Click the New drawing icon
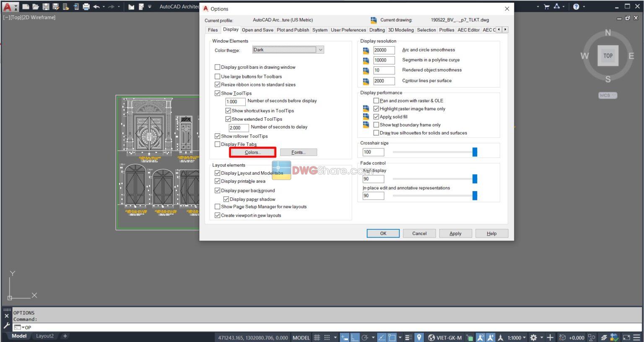 (26, 7)
